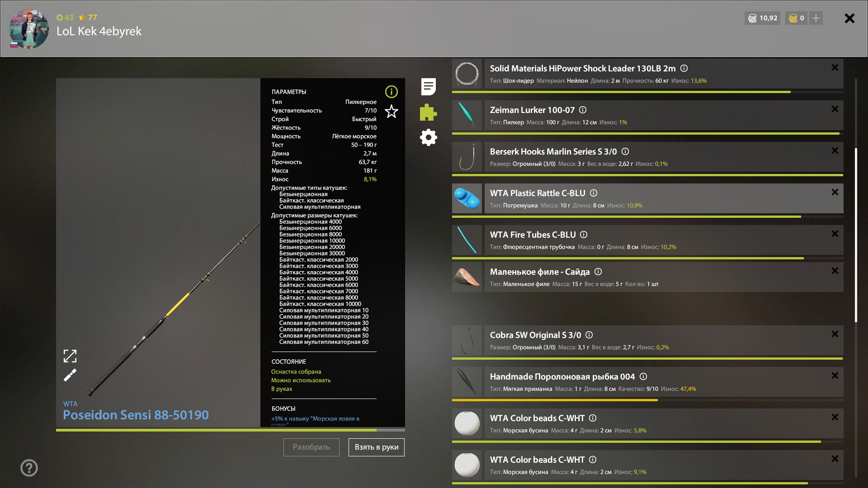Remove Cobra SW Original S 3/0 hook
Viewport: 868px width, 488px height.
pyautogui.click(x=835, y=334)
